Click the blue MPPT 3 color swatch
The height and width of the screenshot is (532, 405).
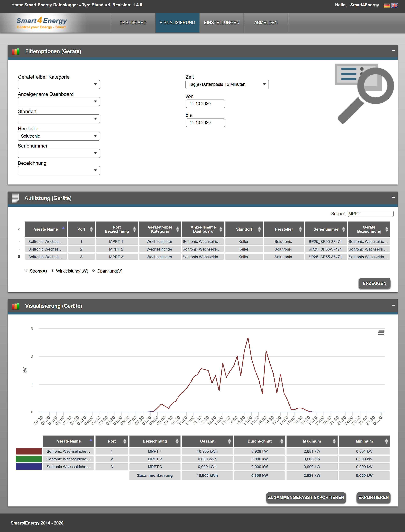tap(28, 467)
